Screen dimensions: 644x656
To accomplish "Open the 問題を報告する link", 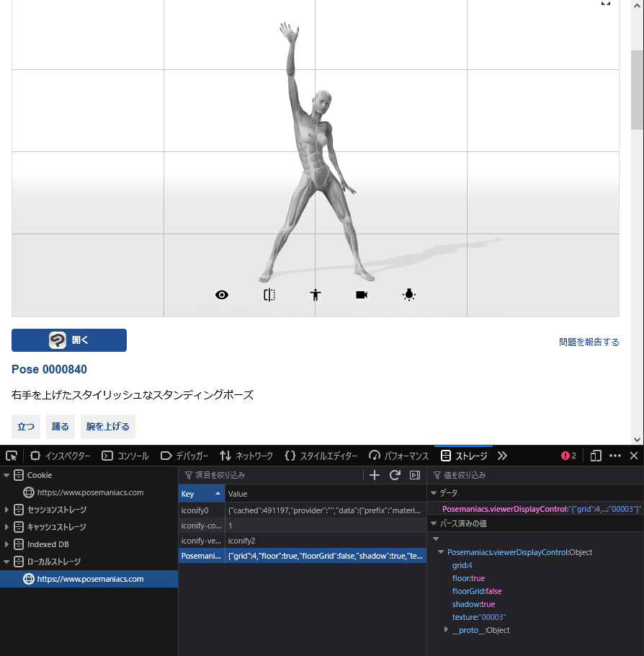I will click(x=589, y=342).
